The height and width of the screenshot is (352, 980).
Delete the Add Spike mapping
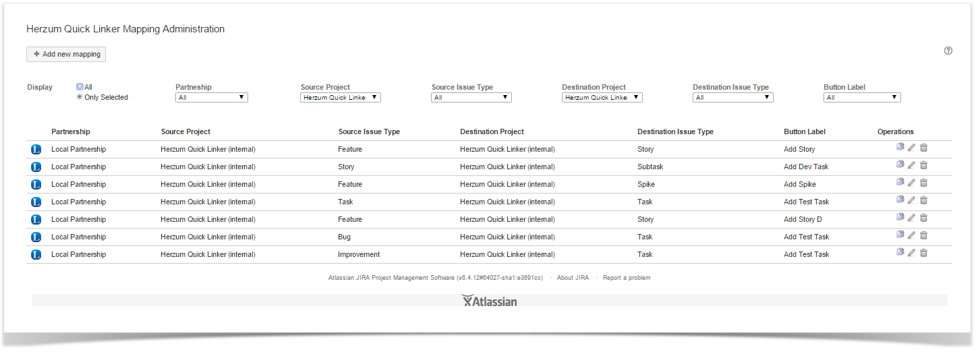point(923,183)
